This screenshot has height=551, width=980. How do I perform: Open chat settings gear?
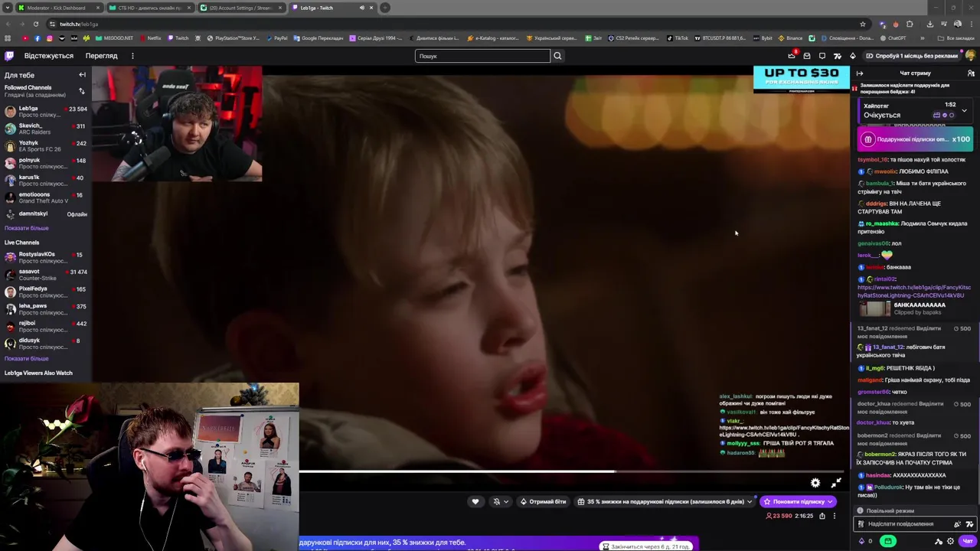point(951,541)
